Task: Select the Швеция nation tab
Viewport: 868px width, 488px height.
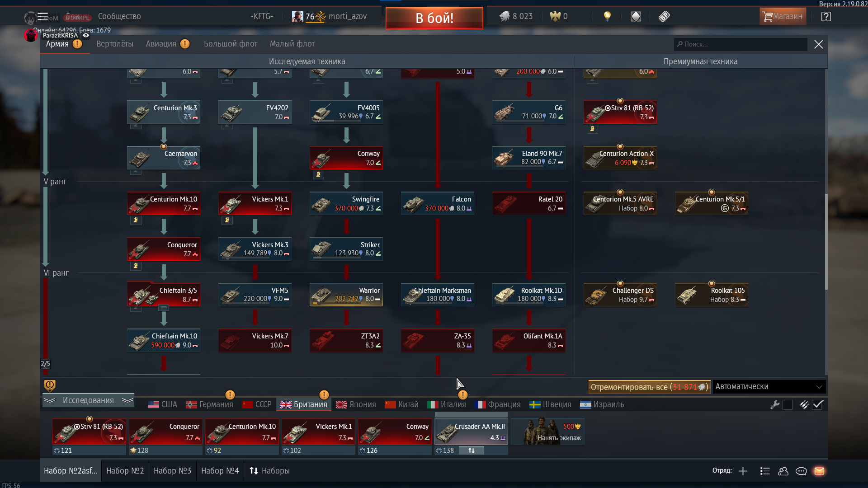Action: click(x=550, y=404)
